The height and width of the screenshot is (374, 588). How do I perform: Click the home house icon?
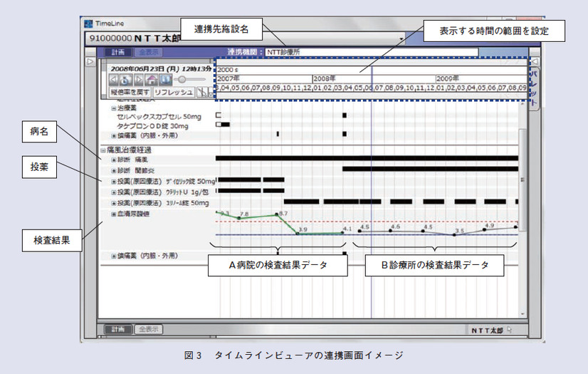(x=151, y=80)
